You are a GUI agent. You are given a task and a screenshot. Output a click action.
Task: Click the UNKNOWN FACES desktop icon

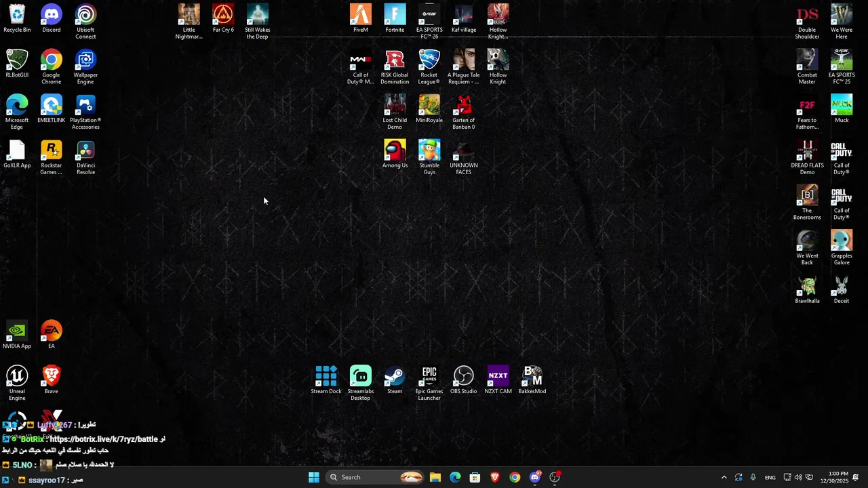(464, 158)
